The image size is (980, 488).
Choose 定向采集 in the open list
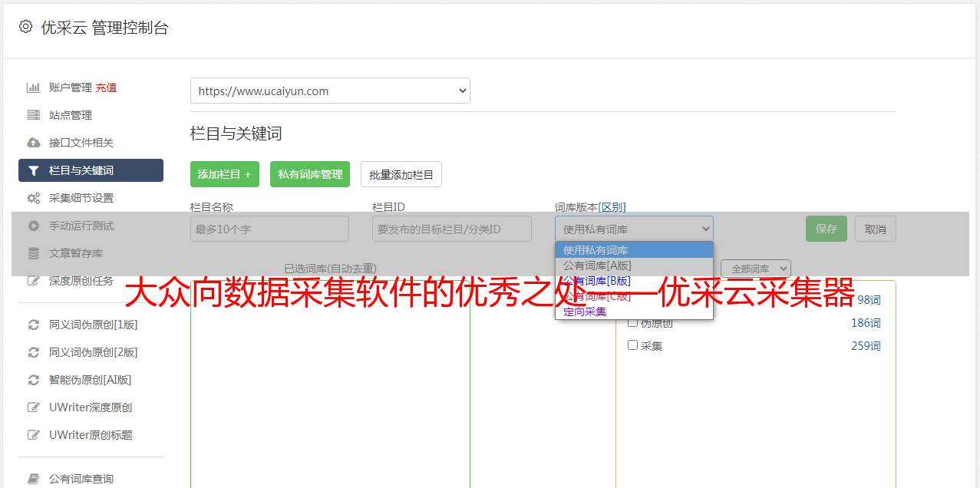[x=634, y=312]
